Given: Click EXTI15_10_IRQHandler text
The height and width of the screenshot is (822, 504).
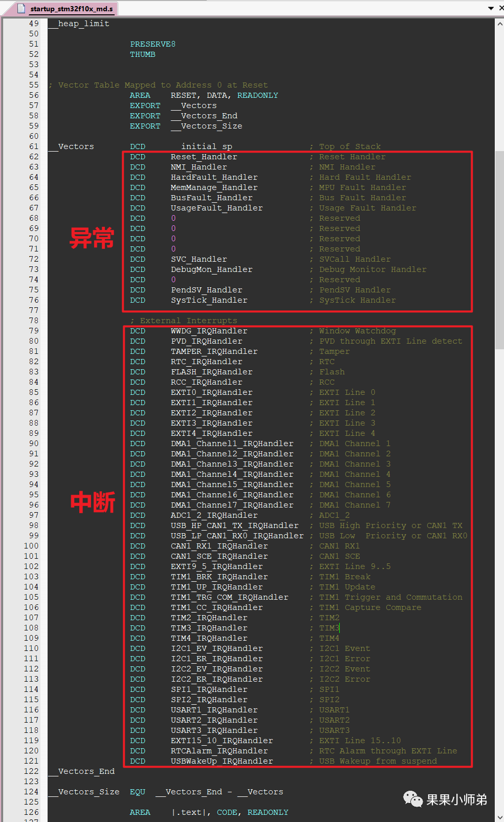Looking at the screenshot, I should [222, 741].
